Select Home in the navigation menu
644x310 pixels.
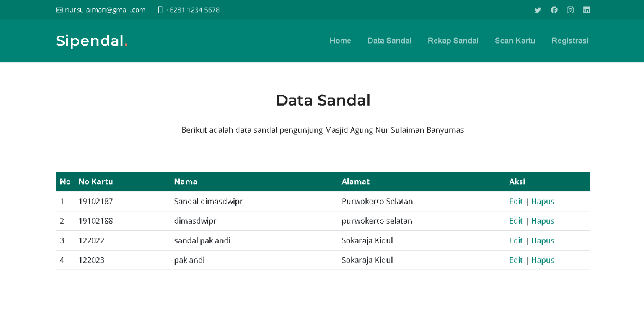click(340, 41)
